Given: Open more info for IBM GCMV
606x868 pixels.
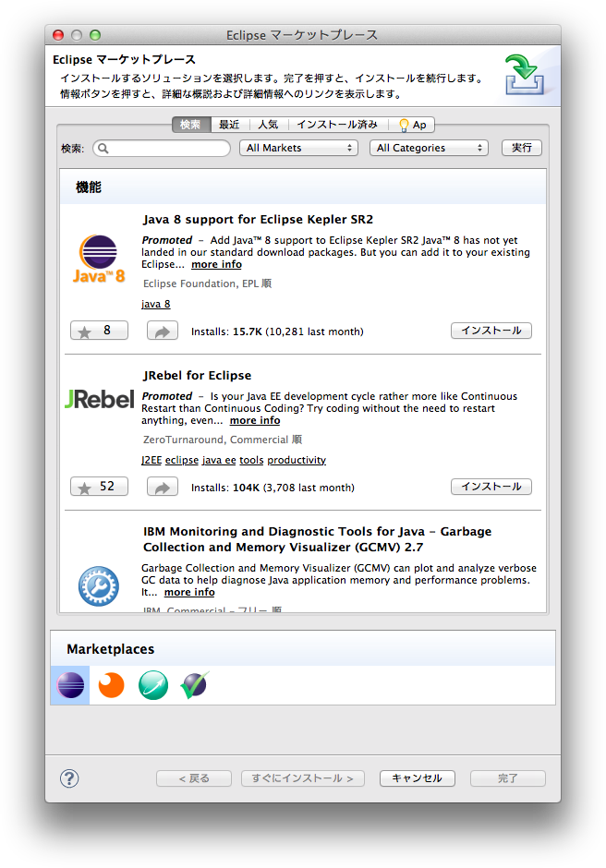Looking at the screenshot, I should pos(189,592).
